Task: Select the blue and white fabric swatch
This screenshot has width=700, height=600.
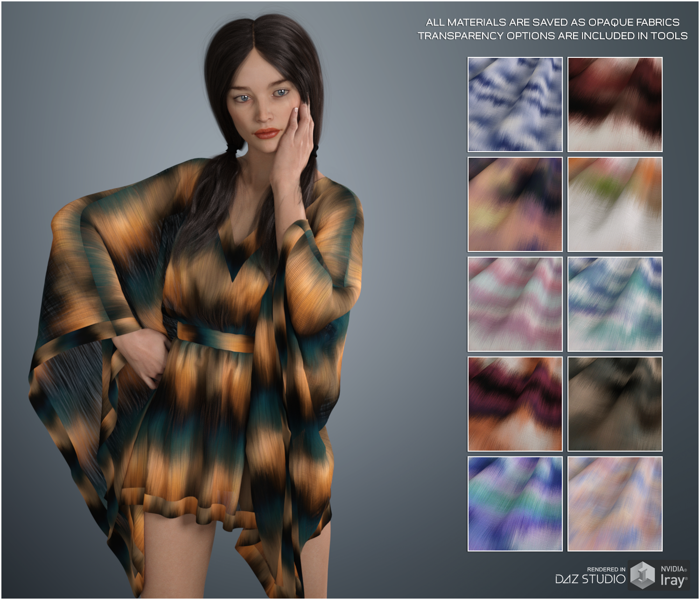Action: click(x=515, y=105)
